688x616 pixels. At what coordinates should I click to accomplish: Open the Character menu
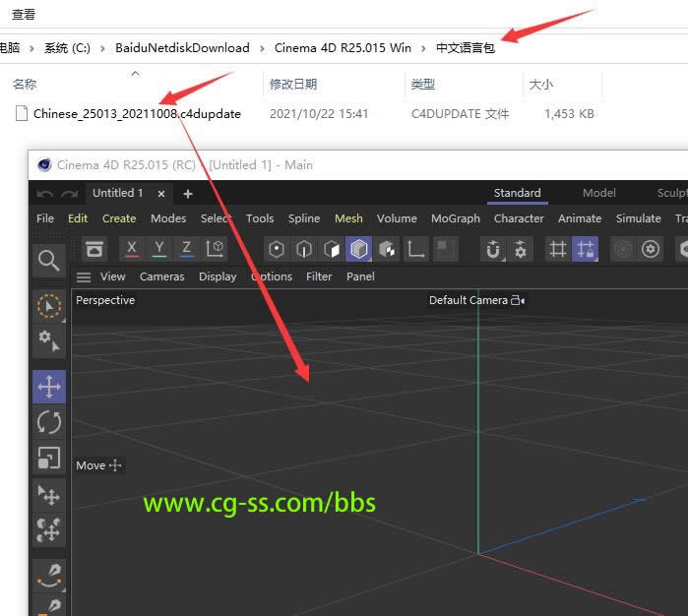519,218
